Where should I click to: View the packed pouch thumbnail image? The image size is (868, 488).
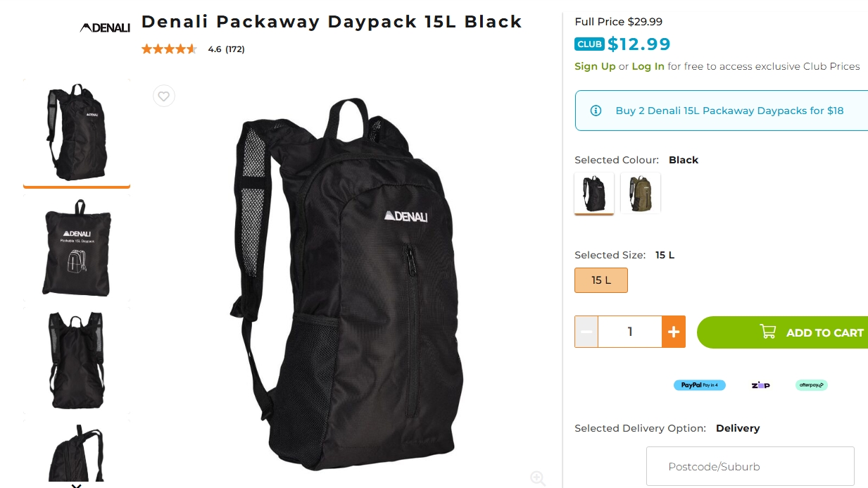click(x=77, y=248)
